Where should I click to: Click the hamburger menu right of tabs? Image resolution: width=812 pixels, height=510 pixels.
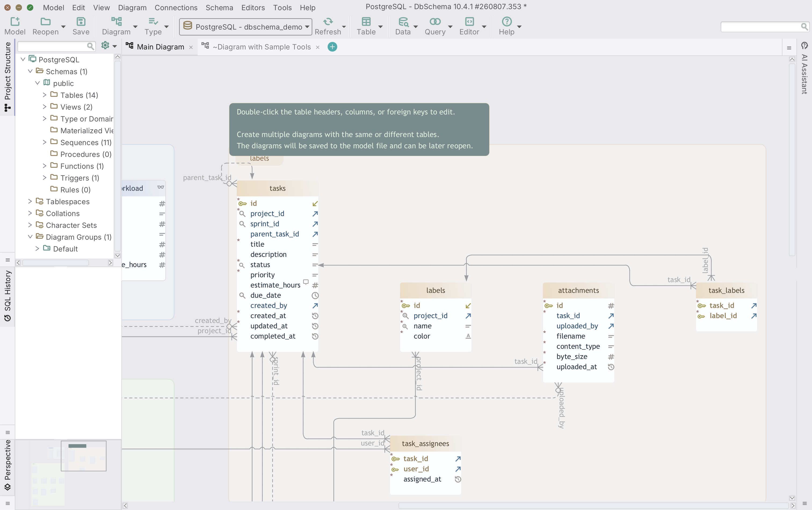point(789,48)
